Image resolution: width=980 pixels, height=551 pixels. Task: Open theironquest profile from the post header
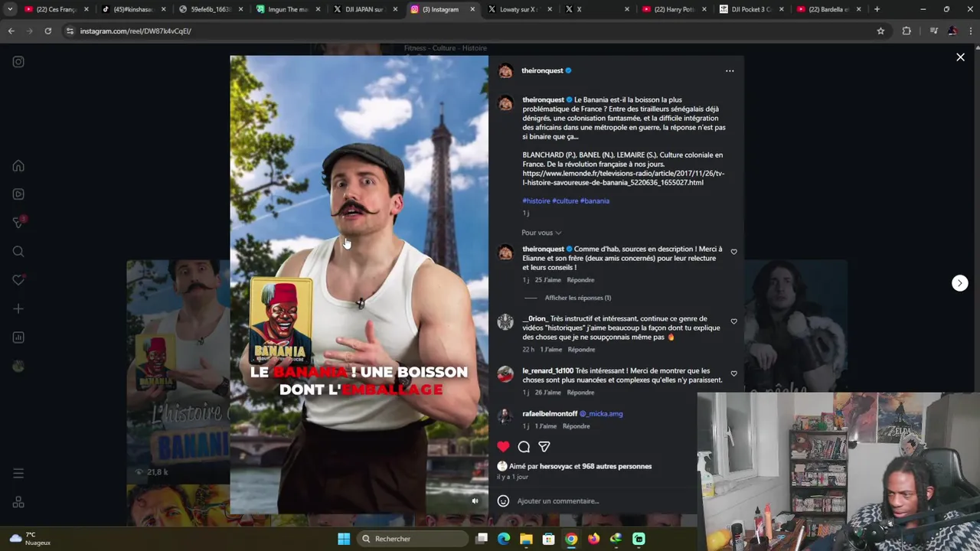[x=542, y=70]
